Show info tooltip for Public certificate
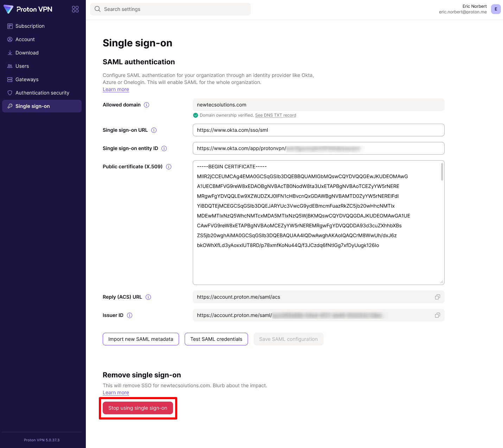 pos(168,167)
